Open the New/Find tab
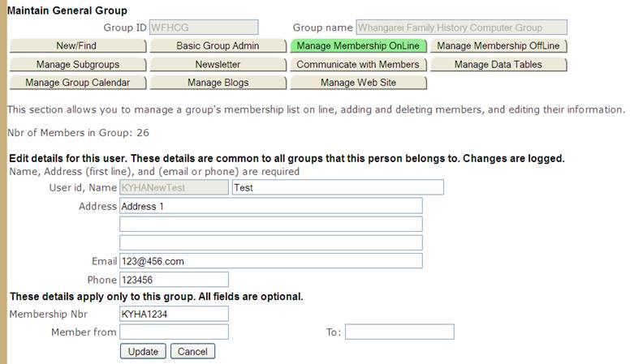This screenshot has height=364, width=634. click(78, 45)
